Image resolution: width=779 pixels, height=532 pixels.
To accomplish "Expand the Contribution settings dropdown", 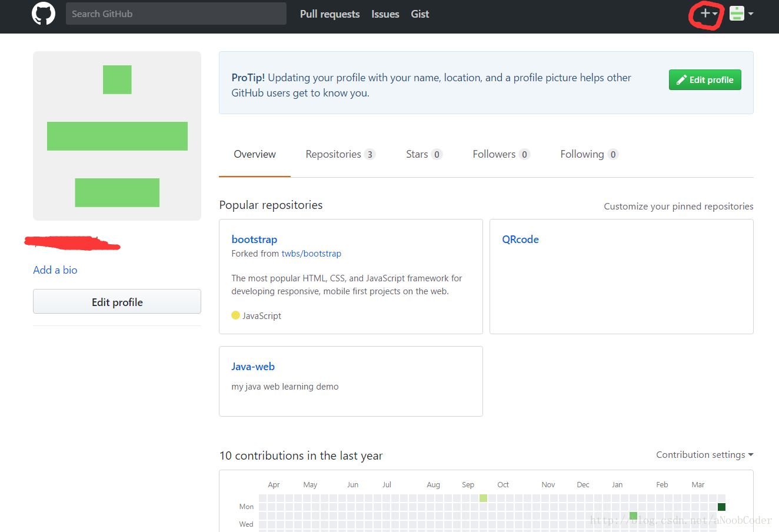I will (x=705, y=455).
